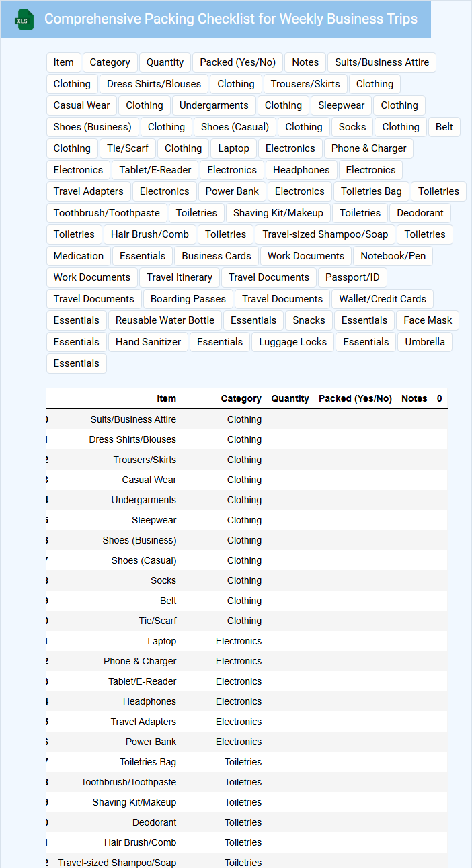
Task: Select the "Packed (Yes/No)" table column header
Action: (355, 398)
